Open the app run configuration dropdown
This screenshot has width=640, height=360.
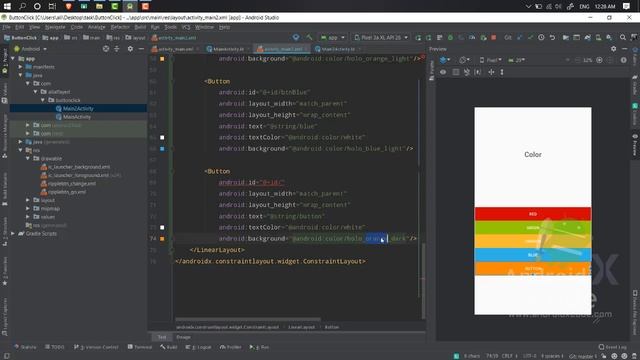click(x=333, y=38)
